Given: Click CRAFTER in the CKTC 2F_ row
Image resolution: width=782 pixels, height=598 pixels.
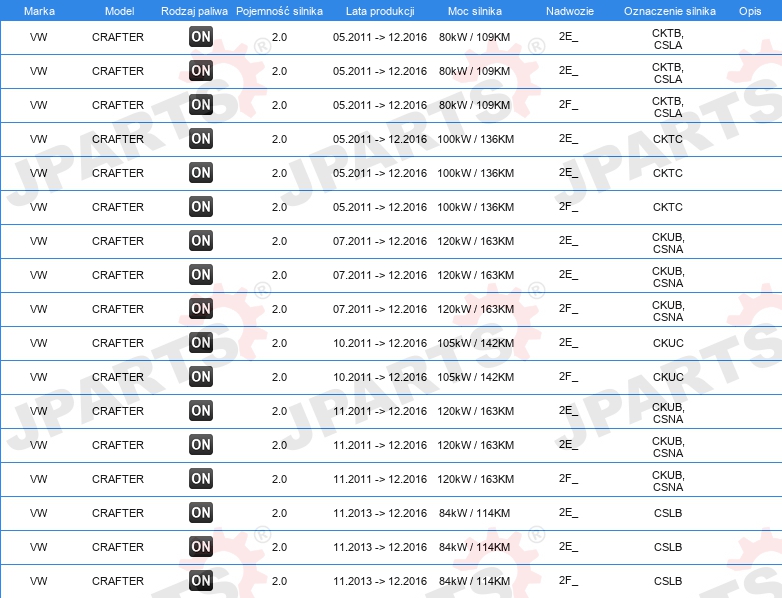Looking at the screenshot, I should tap(118, 207).
